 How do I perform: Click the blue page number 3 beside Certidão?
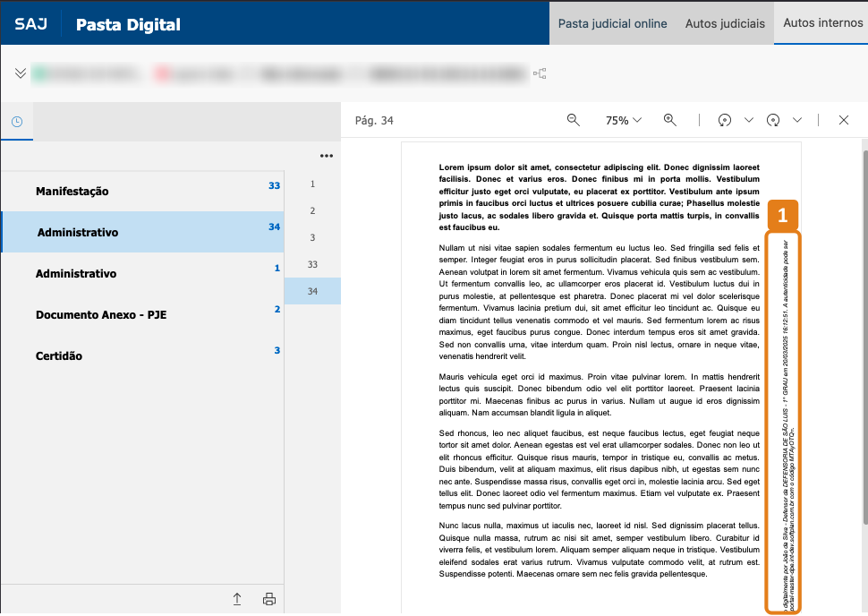[277, 350]
